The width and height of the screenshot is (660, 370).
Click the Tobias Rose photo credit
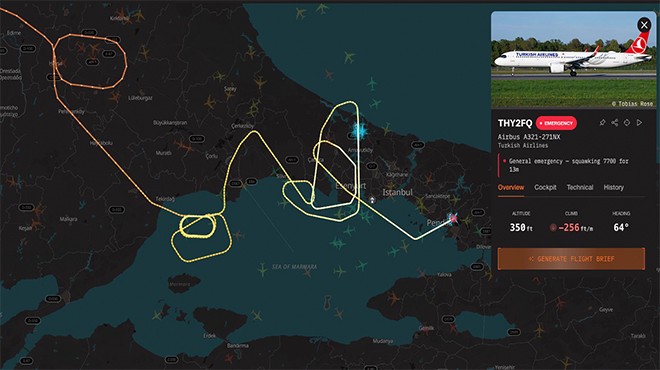tap(632, 104)
